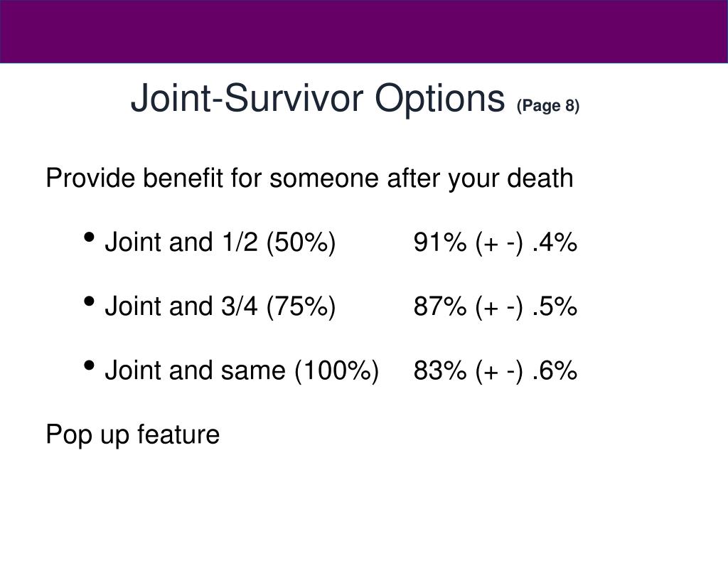728x561 pixels.
Task: Select the text 'Joint and 1/2 (50%)'
Action: coord(220,243)
